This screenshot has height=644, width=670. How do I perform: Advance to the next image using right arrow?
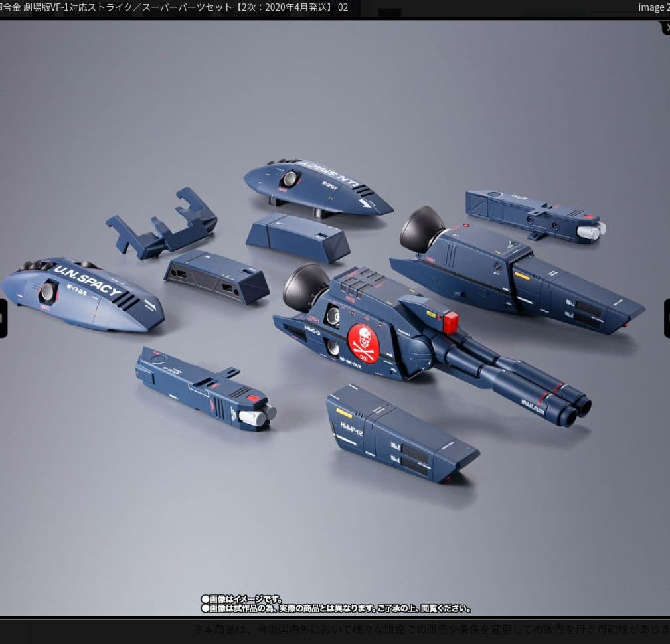click(667, 318)
